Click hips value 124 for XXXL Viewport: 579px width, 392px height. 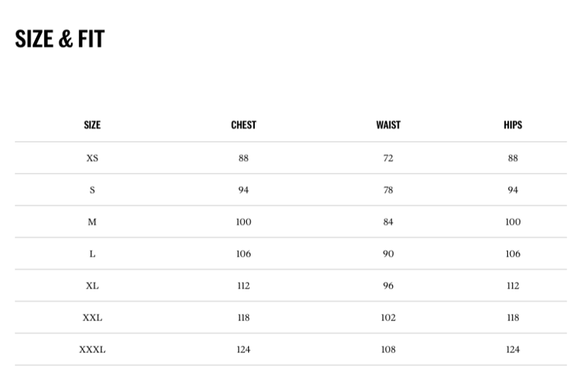512,349
